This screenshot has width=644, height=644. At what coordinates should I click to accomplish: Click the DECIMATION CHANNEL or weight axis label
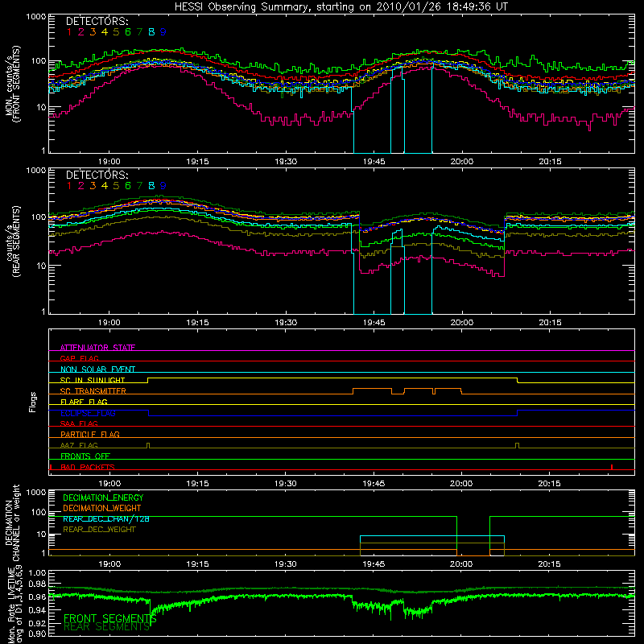[x=13, y=522]
